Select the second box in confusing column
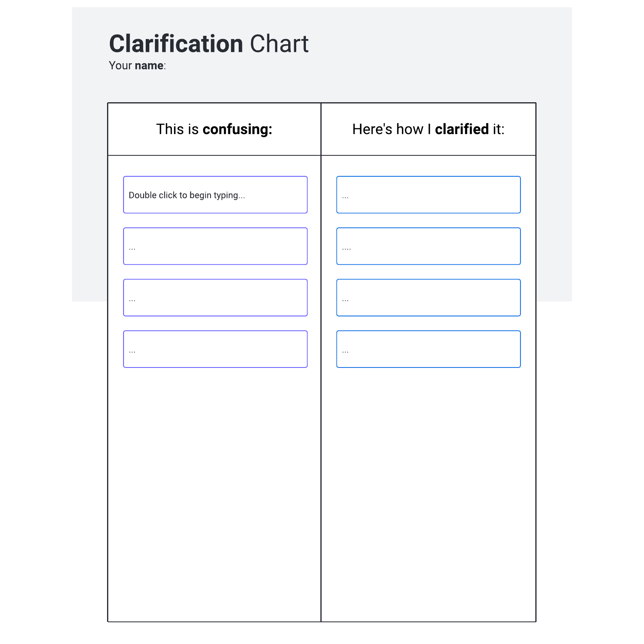 coord(215,246)
